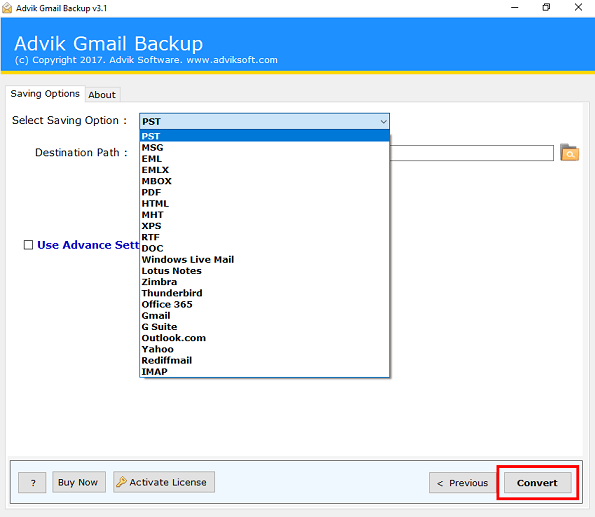Viewport: 595px width, 517px height.
Task: Minimize the Advik Gmail Backup window
Action: point(515,8)
